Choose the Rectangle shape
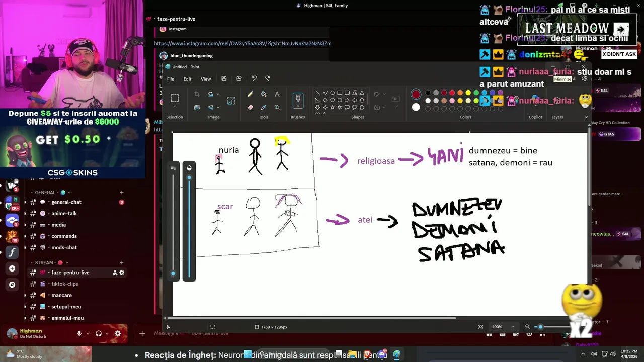 point(340,93)
